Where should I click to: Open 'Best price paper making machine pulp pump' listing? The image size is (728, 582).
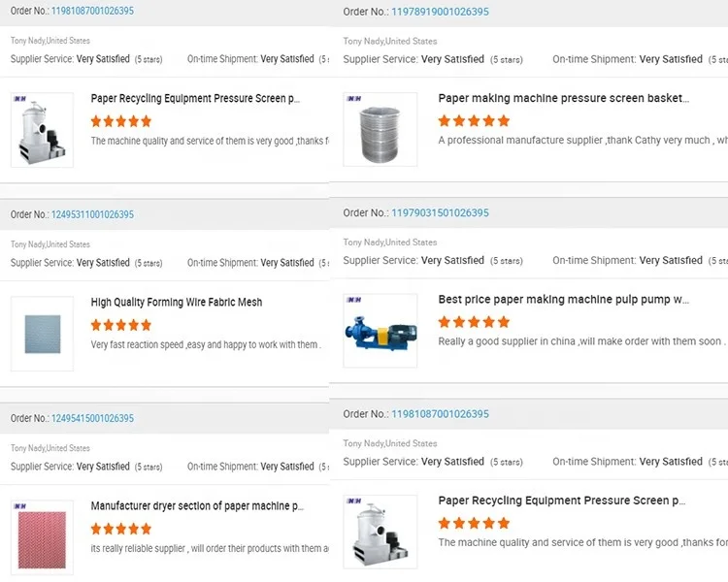coord(563,300)
